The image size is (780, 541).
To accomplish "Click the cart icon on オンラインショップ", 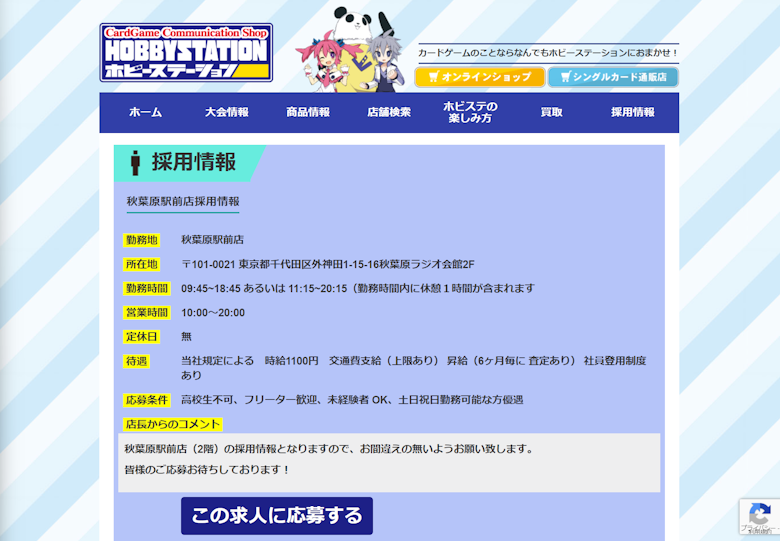I will tap(432, 77).
